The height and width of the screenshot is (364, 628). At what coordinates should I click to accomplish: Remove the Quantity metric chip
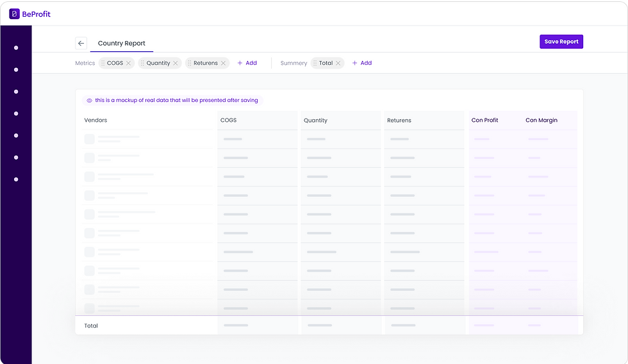click(x=176, y=63)
